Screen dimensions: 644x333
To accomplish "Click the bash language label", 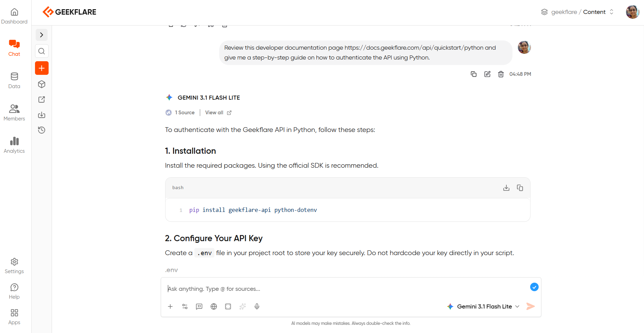I will [x=178, y=188].
